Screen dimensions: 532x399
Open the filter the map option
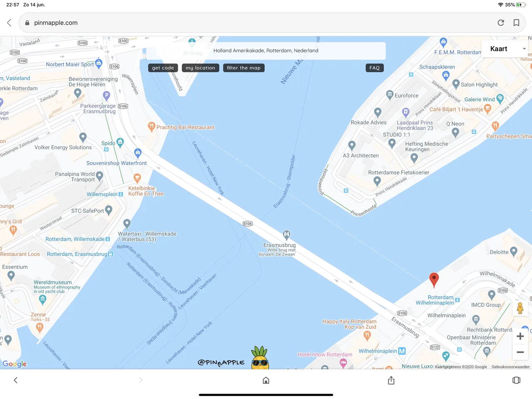coord(244,68)
